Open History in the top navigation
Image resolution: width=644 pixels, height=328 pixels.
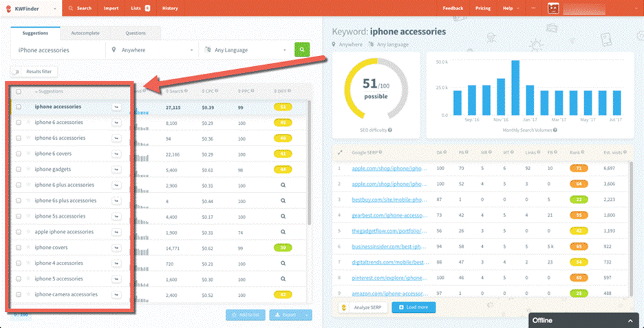169,8
